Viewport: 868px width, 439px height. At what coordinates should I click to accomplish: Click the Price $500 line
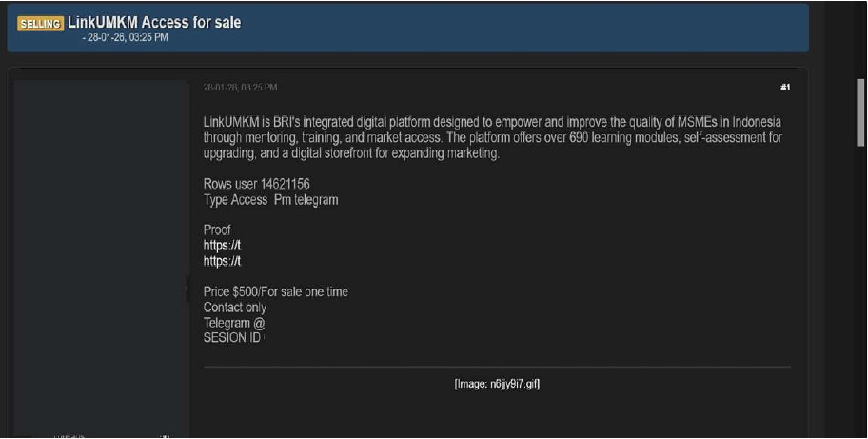point(275,291)
